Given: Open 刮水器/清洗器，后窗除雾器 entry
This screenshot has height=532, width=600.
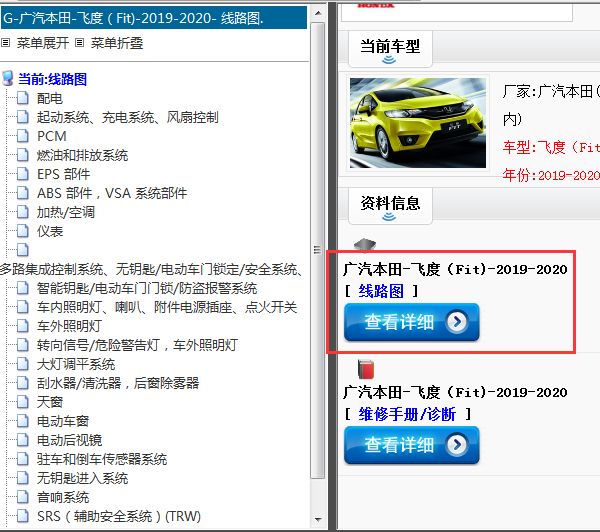Looking at the screenshot, I should pos(118,383).
